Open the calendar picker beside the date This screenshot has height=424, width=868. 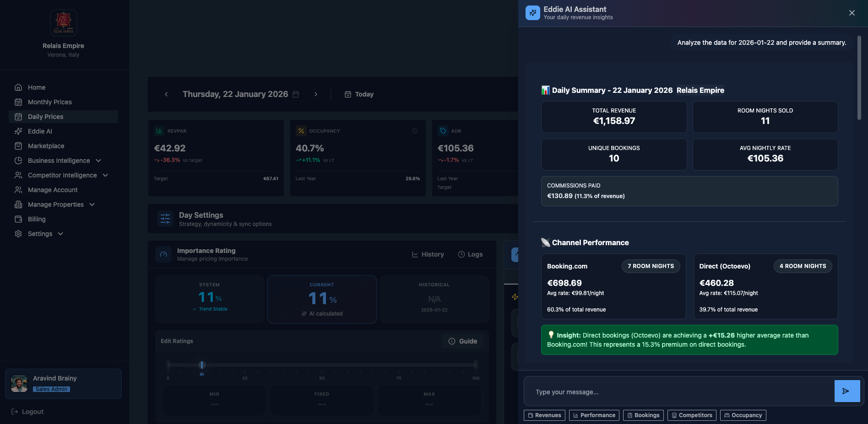296,94
